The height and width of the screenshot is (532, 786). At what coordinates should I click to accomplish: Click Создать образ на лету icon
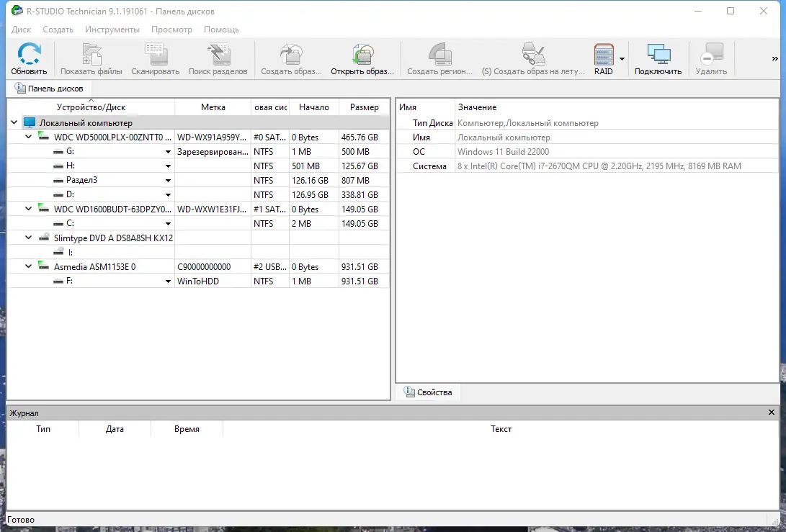[533, 54]
